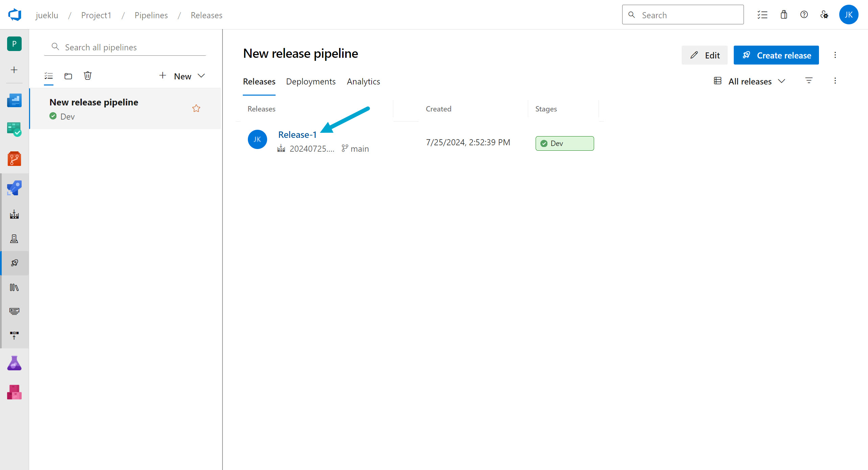The width and height of the screenshot is (868, 470).
Task: Open Task groups from the sidebar
Action: click(x=14, y=311)
